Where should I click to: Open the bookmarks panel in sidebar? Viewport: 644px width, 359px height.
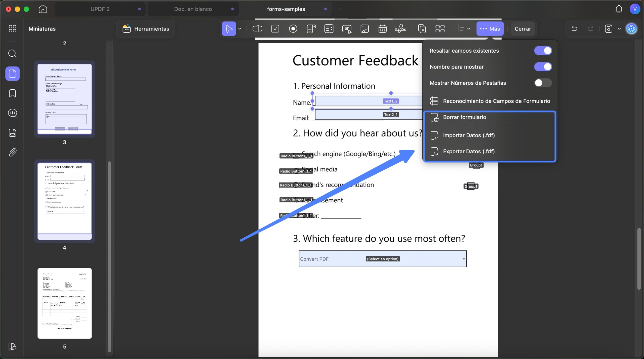[x=13, y=93]
